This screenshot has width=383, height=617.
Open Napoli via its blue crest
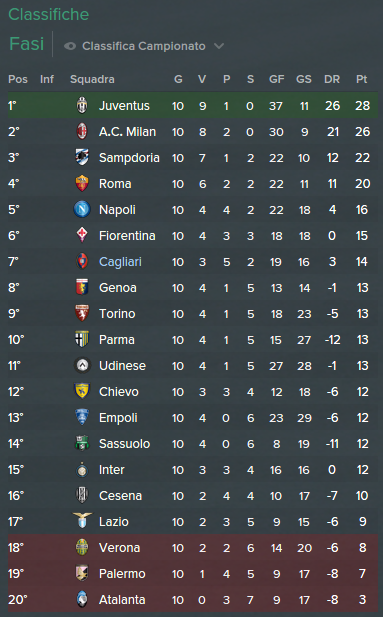(x=82, y=209)
